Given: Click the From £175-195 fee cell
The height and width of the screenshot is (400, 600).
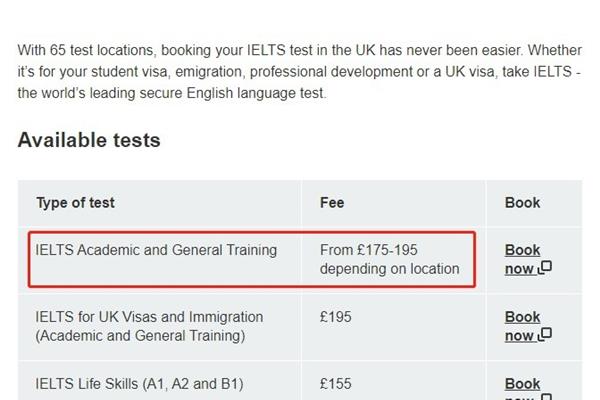Looking at the screenshot, I should [x=390, y=259].
